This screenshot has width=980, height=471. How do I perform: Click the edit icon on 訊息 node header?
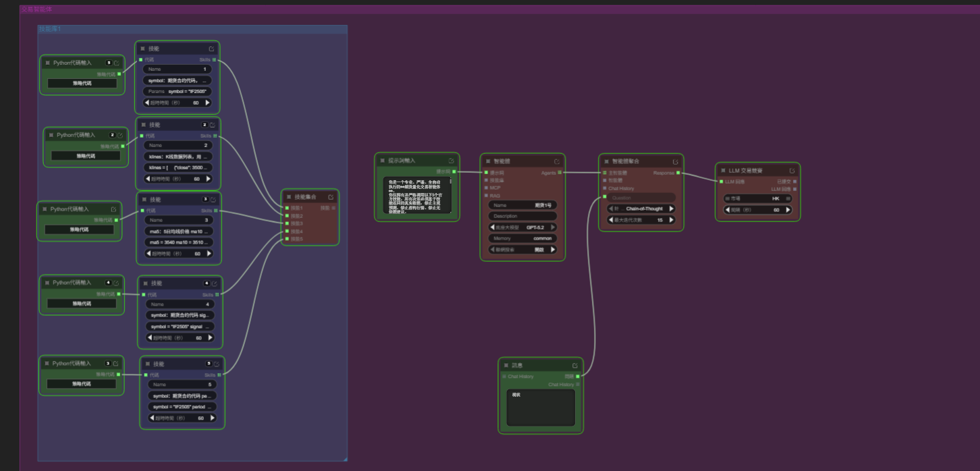[575, 365]
